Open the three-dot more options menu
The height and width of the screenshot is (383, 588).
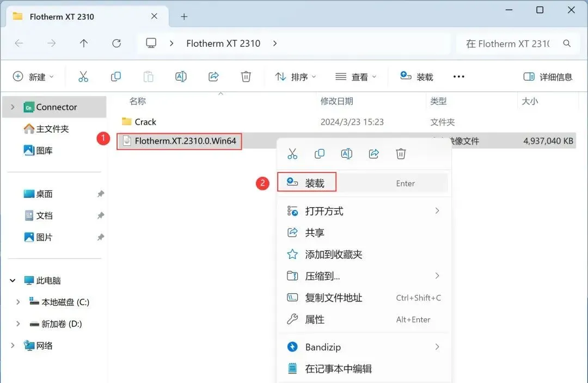click(x=458, y=77)
